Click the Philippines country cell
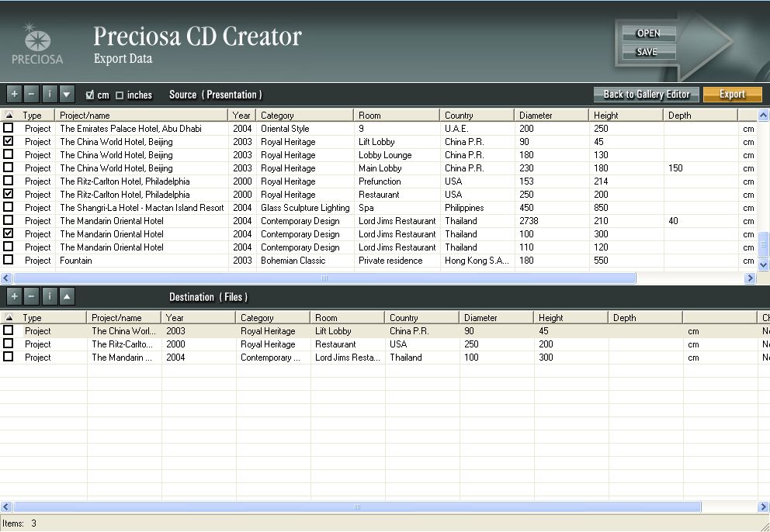Viewport: 770px width, 532px height. point(477,208)
